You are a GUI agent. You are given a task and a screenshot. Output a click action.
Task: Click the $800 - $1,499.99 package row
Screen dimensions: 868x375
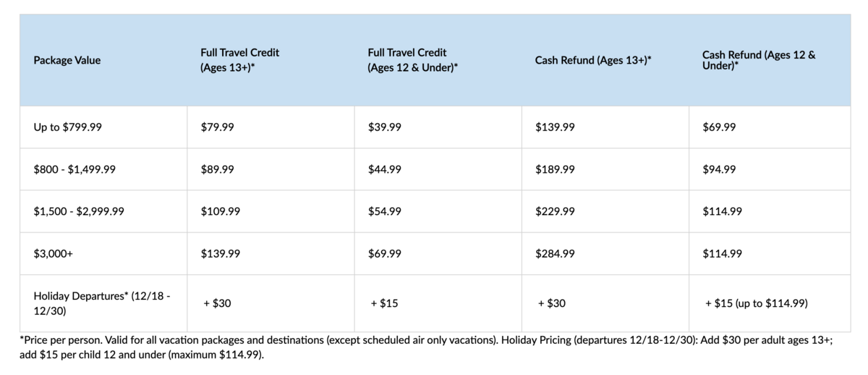point(436,169)
